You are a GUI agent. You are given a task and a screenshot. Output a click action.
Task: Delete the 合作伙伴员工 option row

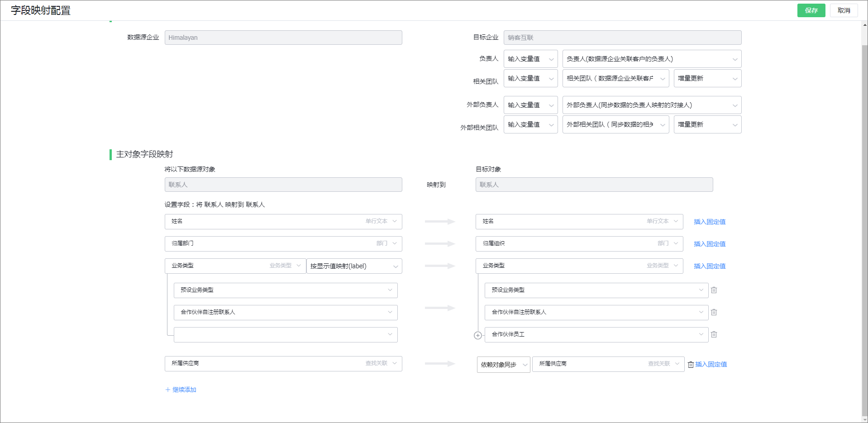tap(714, 334)
